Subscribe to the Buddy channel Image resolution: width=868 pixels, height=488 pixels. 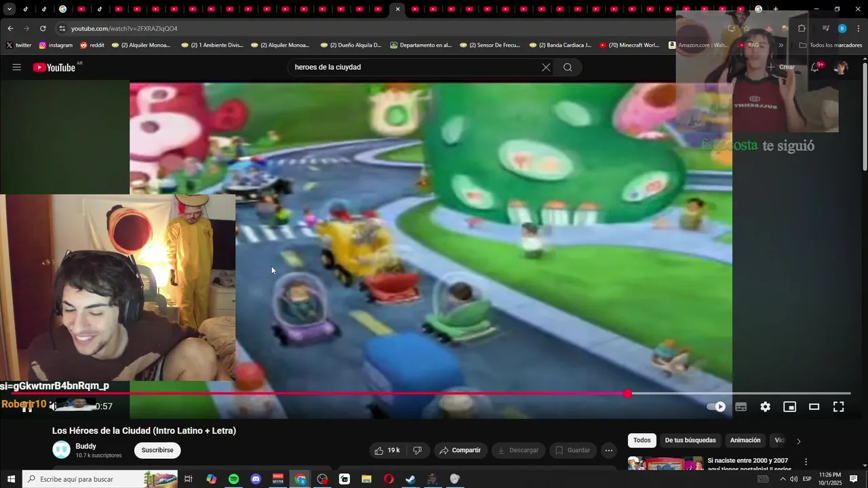coord(157,450)
